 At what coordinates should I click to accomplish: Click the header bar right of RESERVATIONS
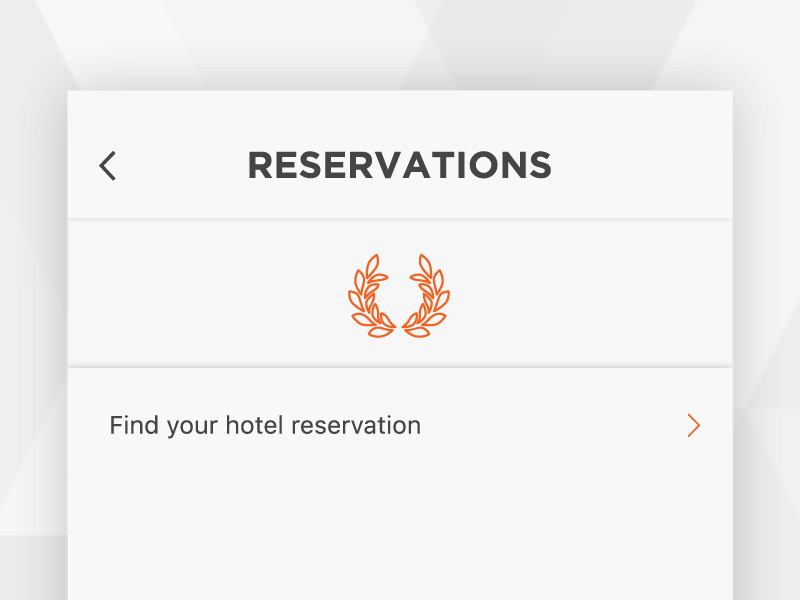(x=640, y=165)
